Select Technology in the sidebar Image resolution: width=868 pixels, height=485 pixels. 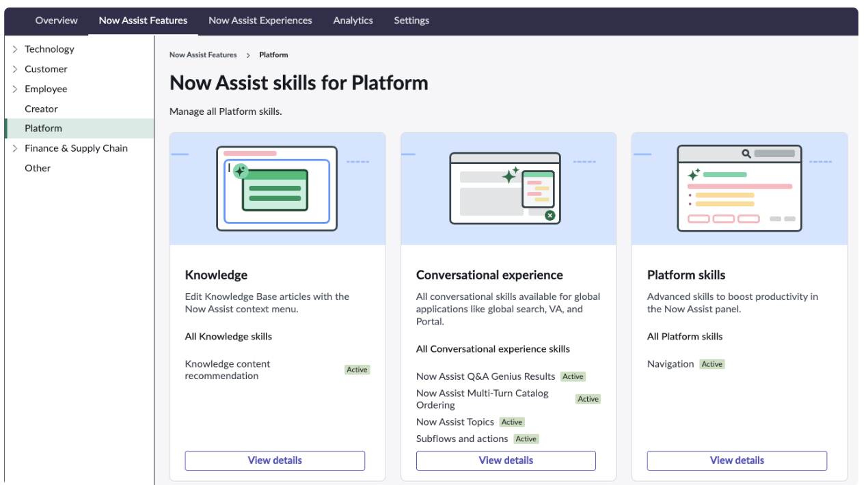tap(49, 49)
